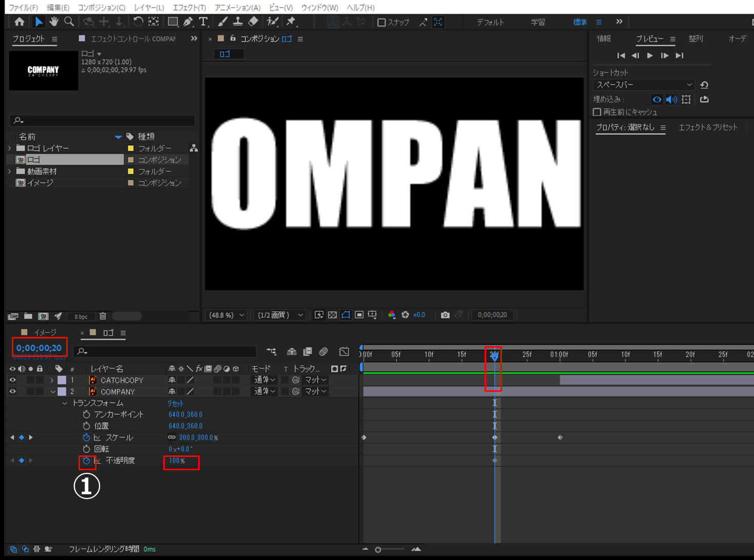
Task: Expand the CATCHCOPY layer properties
Action: click(x=52, y=380)
